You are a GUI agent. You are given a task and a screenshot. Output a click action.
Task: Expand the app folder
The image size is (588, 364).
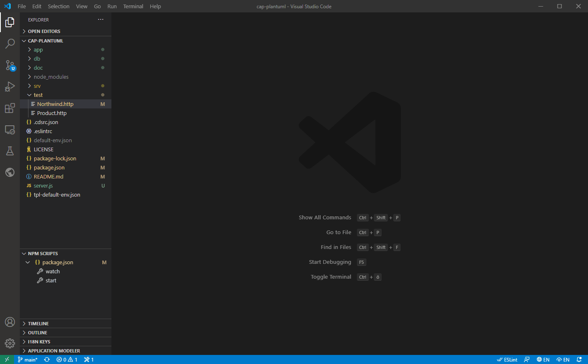point(66,49)
